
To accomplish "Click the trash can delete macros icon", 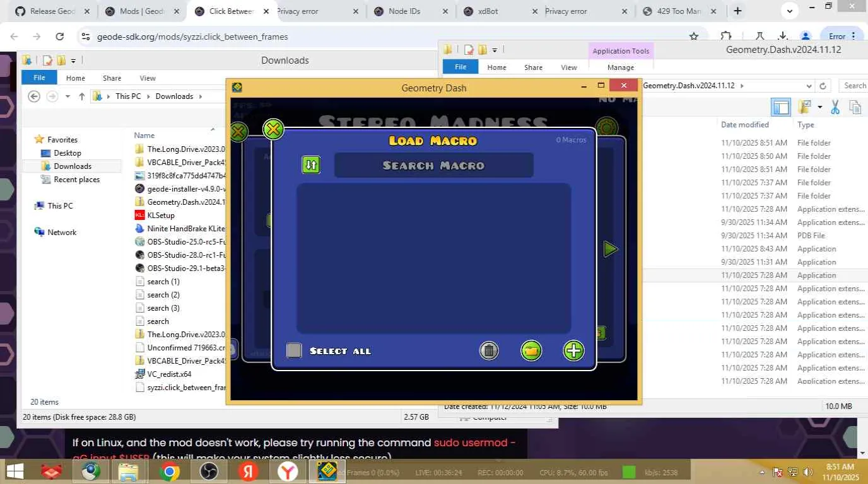I will pos(489,350).
